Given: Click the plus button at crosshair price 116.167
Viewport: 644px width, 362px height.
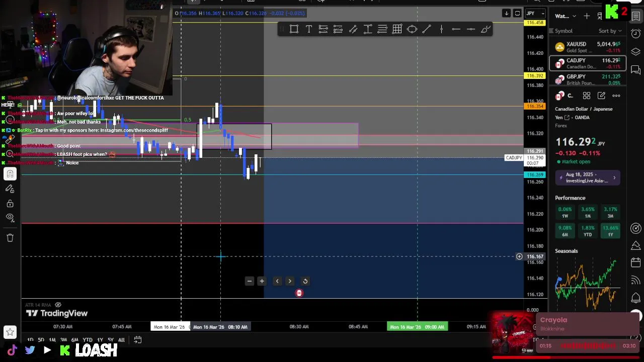Looking at the screenshot, I should [519, 256].
